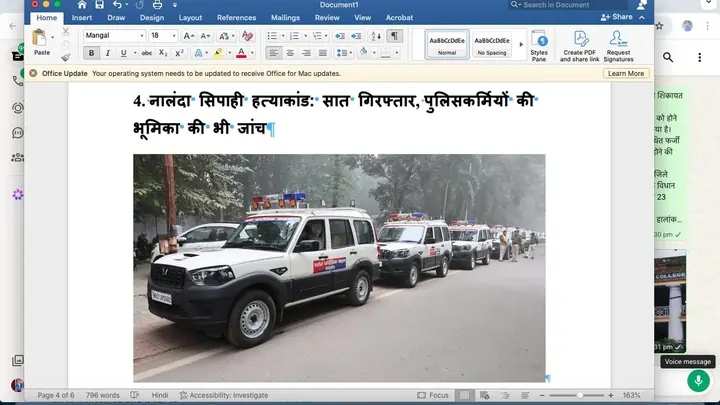Apply the Normal style
Screen dimensions: 720x405
pos(447,45)
